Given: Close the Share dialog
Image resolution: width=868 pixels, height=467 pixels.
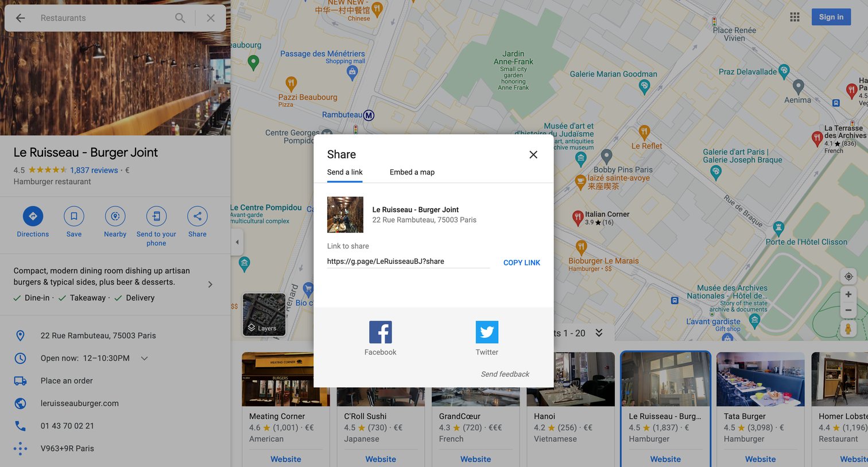Looking at the screenshot, I should (x=533, y=154).
